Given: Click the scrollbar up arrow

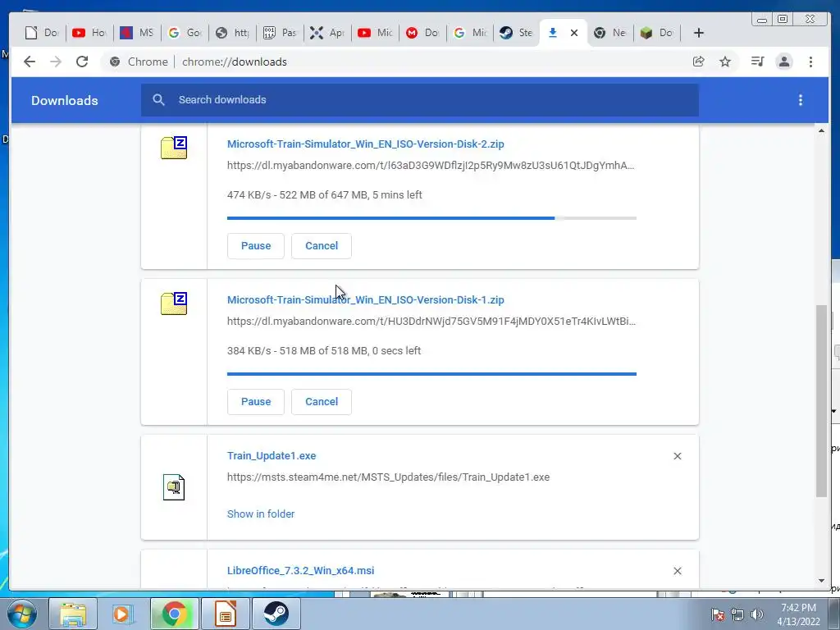Looking at the screenshot, I should (x=821, y=131).
